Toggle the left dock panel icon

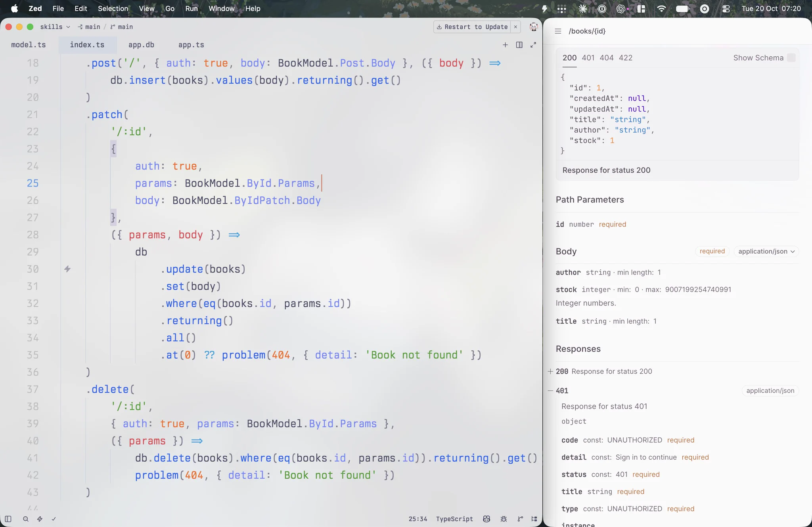(8, 519)
